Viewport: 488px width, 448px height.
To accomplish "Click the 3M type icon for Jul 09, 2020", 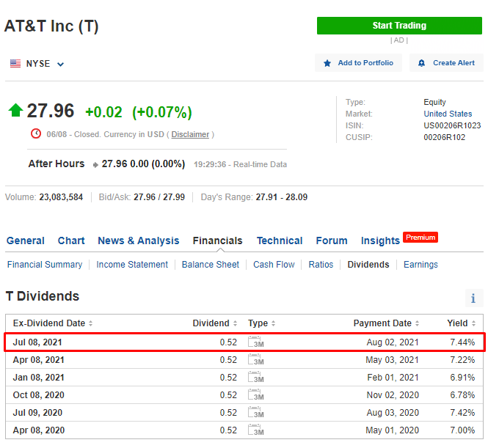I will pyautogui.click(x=256, y=412).
